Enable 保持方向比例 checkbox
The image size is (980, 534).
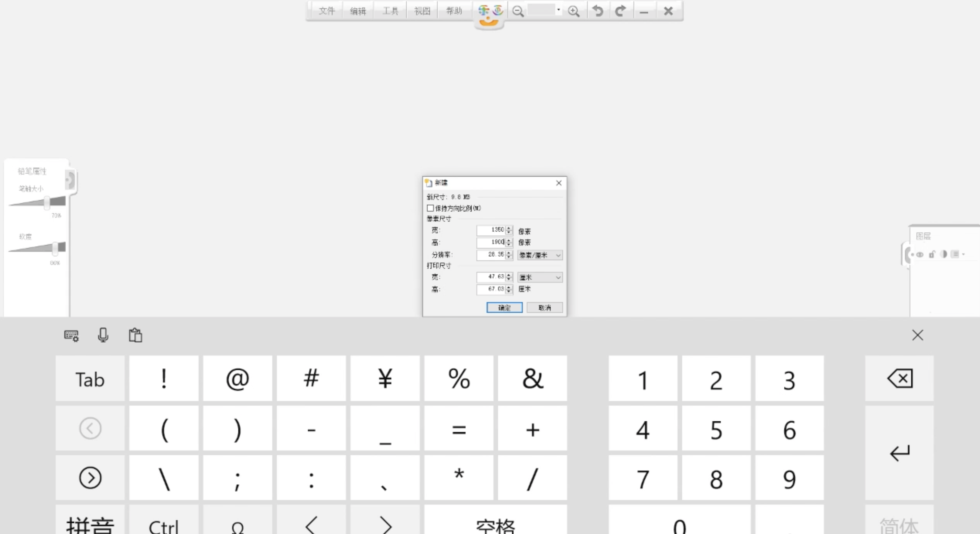coord(430,208)
